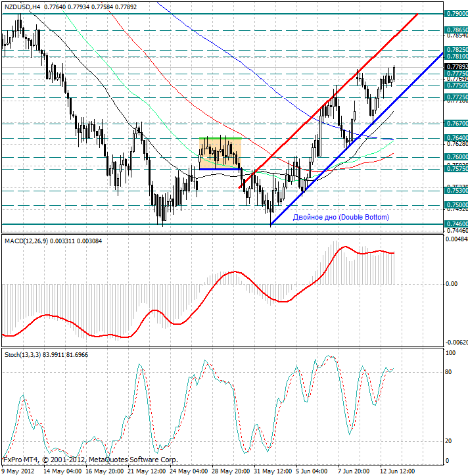Click the 0.7670 price level tag
This screenshot has width=468, height=476.
tap(456, 123)
